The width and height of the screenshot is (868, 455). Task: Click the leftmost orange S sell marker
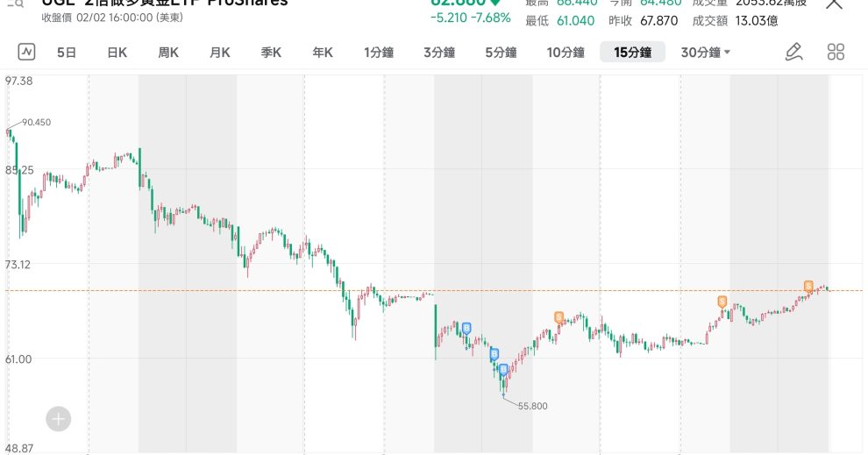[x=559, y=316]
